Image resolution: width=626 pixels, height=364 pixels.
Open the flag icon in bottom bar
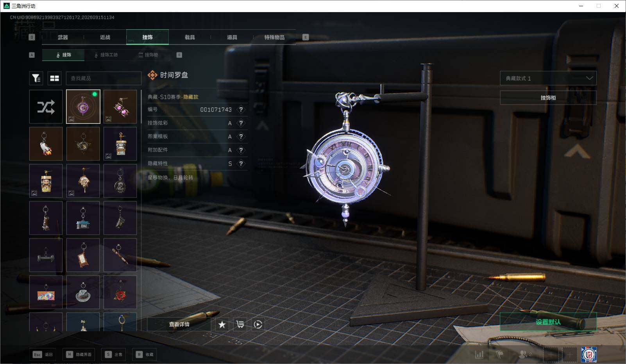click(x=500, y=354)
